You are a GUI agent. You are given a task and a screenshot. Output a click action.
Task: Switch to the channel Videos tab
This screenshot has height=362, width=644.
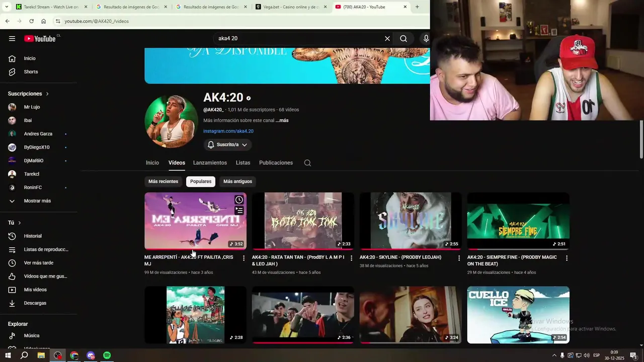pos(177,163)
